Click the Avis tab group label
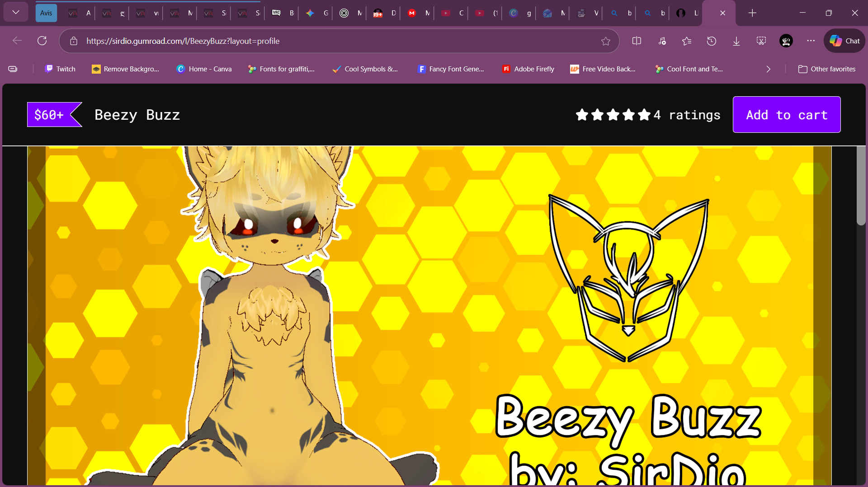The height and width of the screenshot is (487, 868). pyautogui.click(x=46, y=13)
